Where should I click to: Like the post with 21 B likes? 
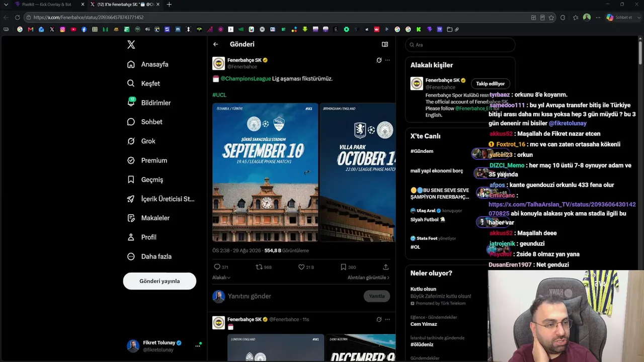[306, 267]
